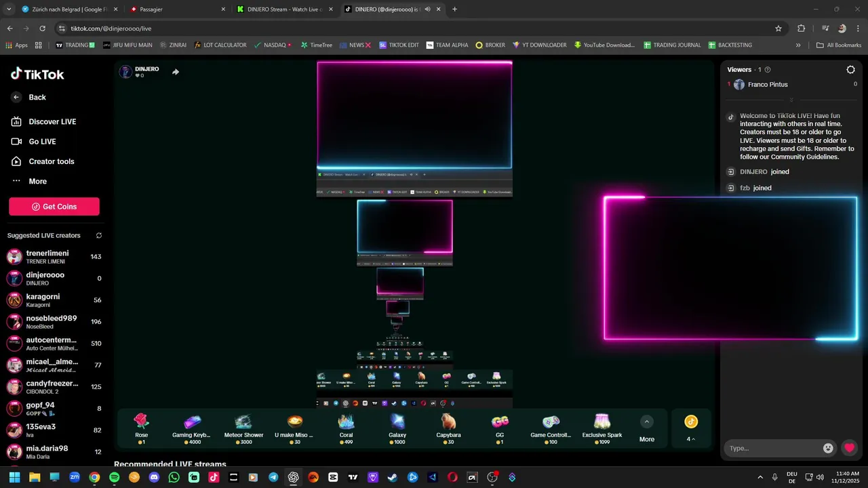868x488 pixels.
Task: Switch to DINJERO Stream Kick tab
Action: tap(285, 9)
